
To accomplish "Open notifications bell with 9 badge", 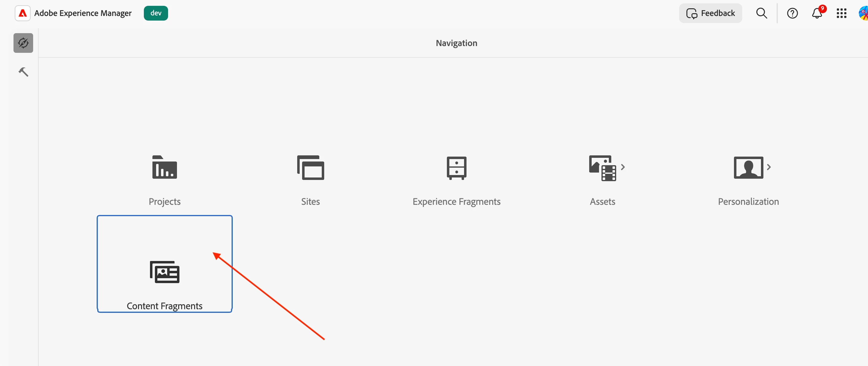I will tap(817, 13).
